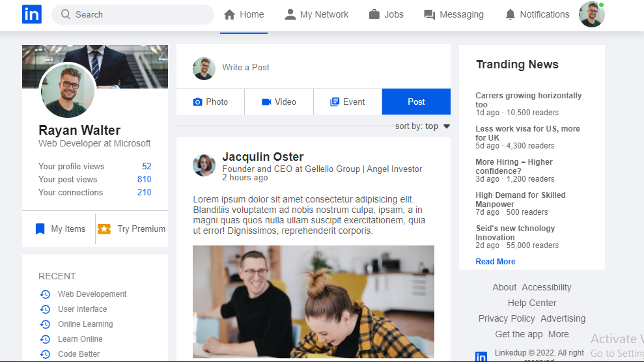
Task: Open the profile avatar in the top bar
Action: [x=591, y=14]
